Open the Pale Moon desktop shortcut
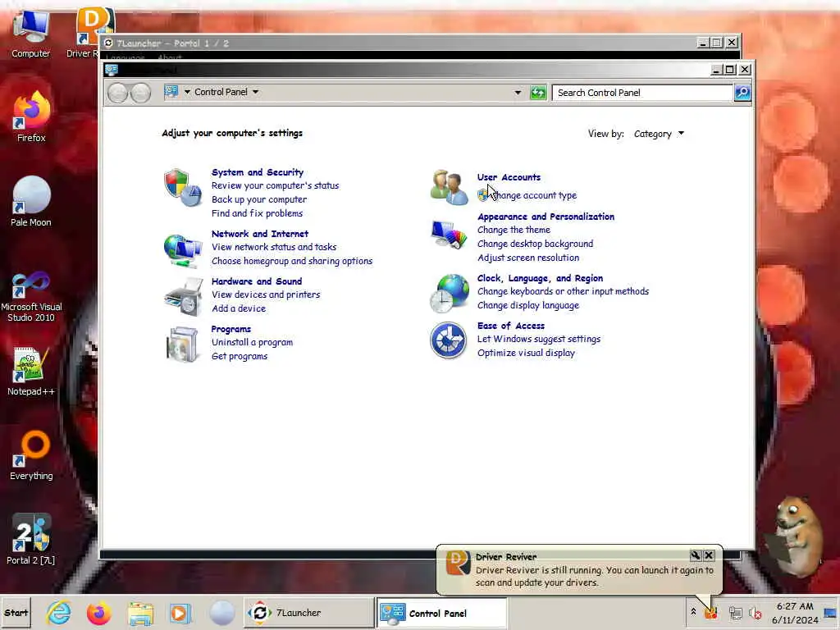Viewport: 840px width, 630px height. click(x=31, y=201)
